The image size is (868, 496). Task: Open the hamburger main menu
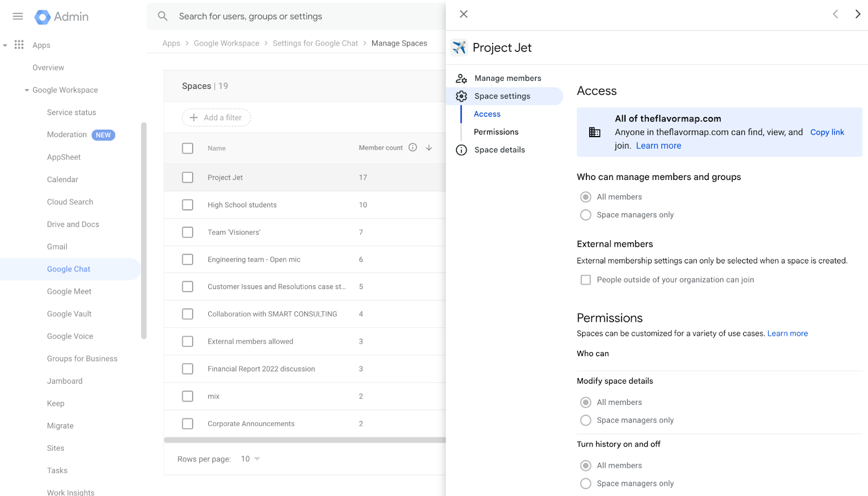[x=18, y=16]
